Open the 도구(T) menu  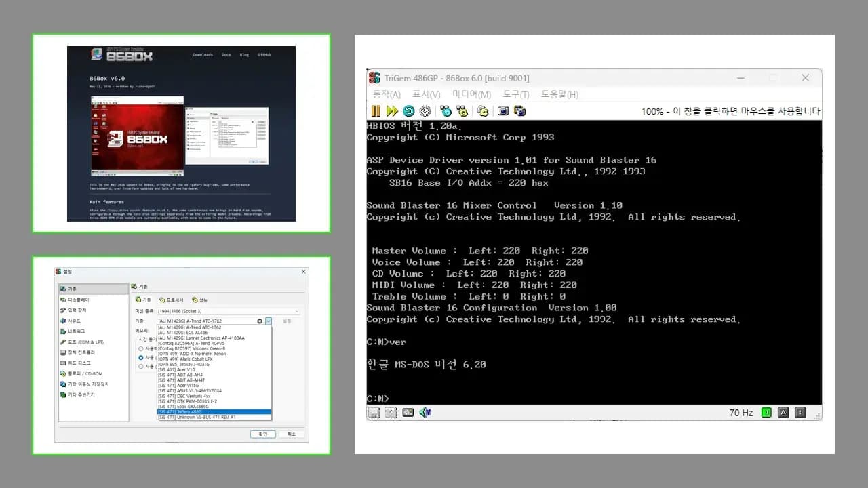515,94
